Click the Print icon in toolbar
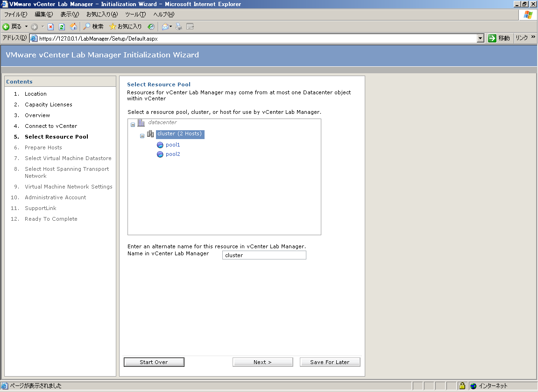Screen dimensions: 538x392 coord(178,27)
